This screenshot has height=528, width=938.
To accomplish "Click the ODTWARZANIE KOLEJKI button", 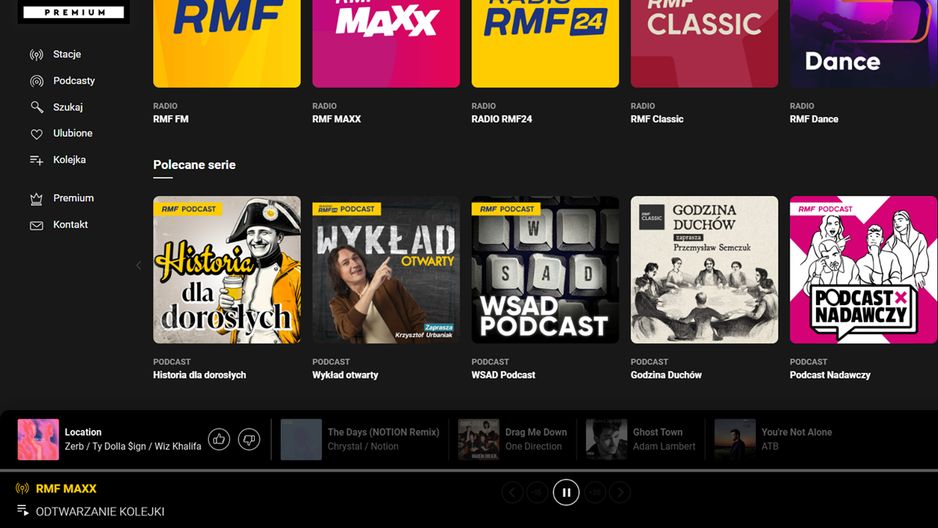I will click(x=100, y=511).
